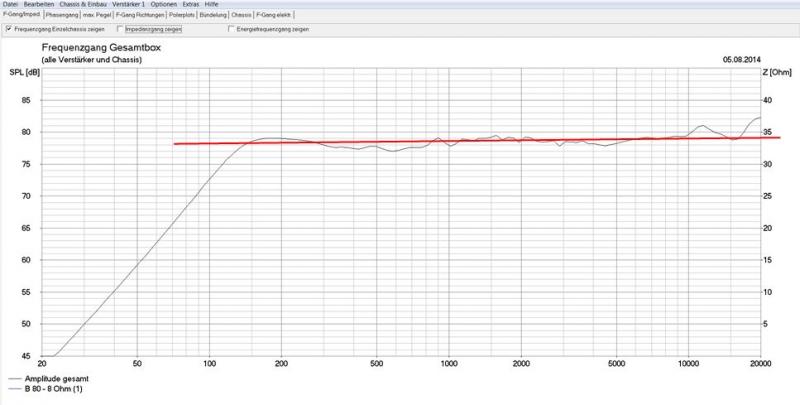800x405 pixels.
Task: Switch to the Chassis tab
Action: [x=241, y=15]
